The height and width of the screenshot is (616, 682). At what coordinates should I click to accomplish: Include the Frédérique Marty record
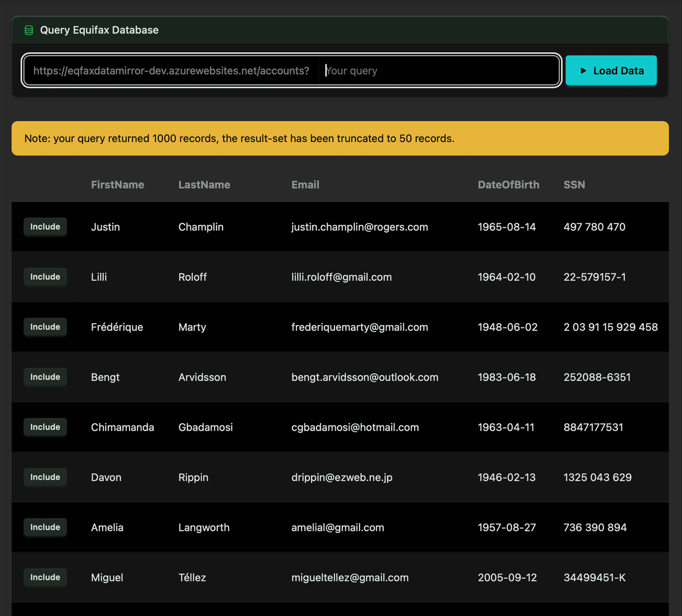click(x=45, y=327)
